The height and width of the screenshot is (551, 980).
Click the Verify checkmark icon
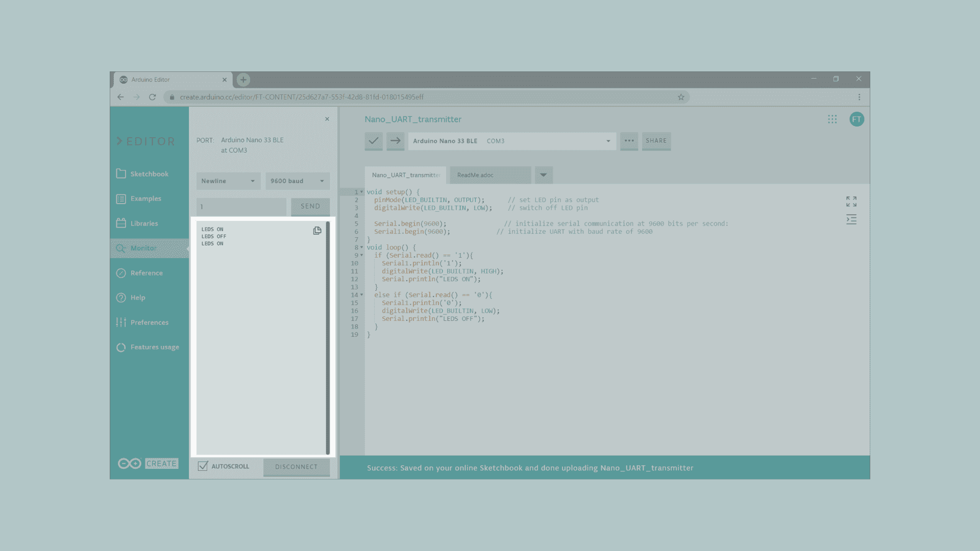(x=374, y=141)
